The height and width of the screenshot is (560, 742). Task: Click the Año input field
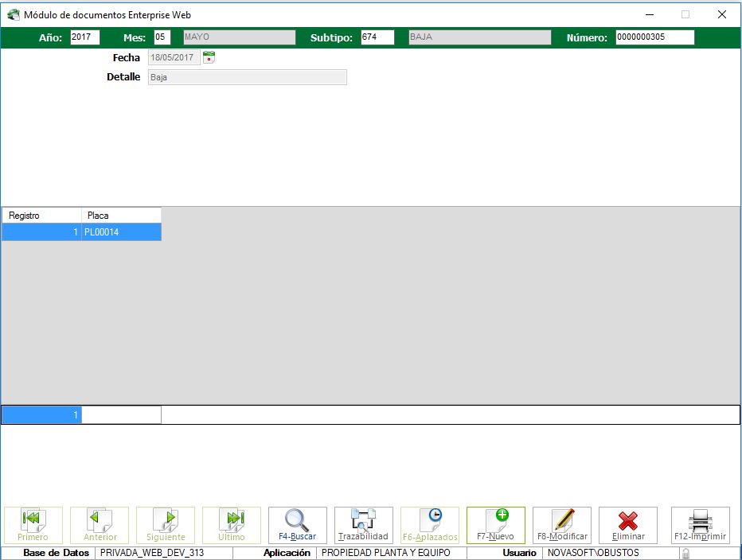coord(84,37)
